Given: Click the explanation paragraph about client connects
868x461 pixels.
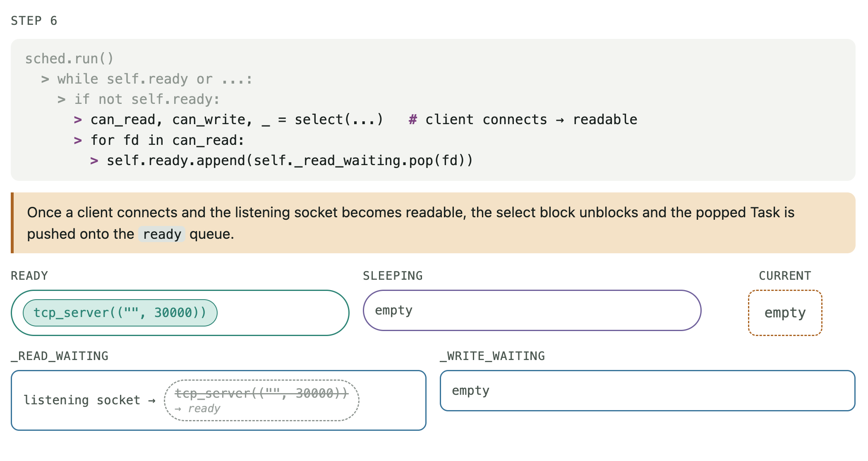Looking at the screenshot, I should [433, 223].
